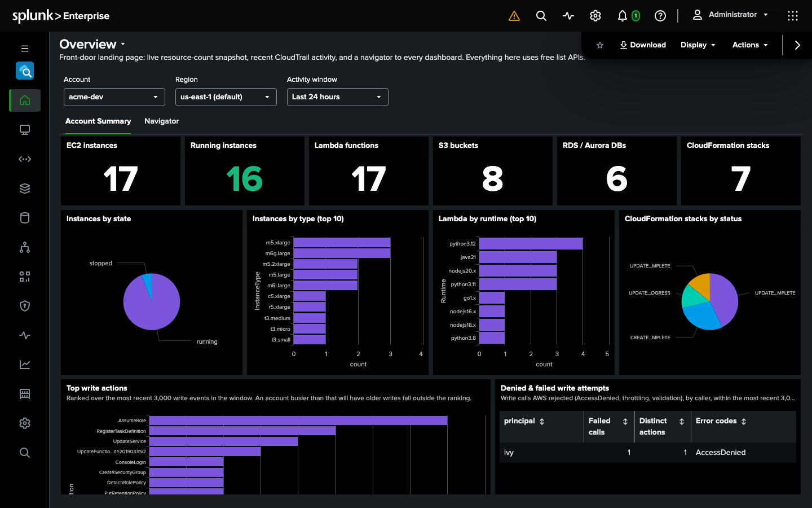Select the Account Summary tab

pos(98,121)
